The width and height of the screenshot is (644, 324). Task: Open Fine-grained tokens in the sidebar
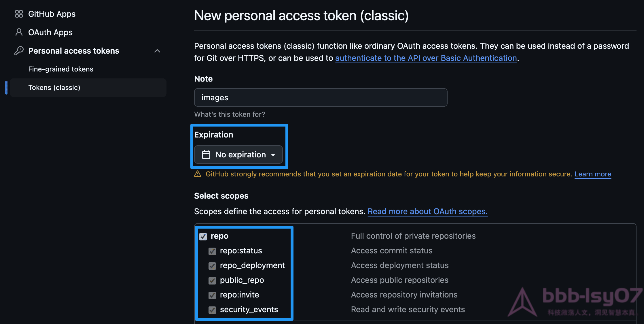(61, 69)
